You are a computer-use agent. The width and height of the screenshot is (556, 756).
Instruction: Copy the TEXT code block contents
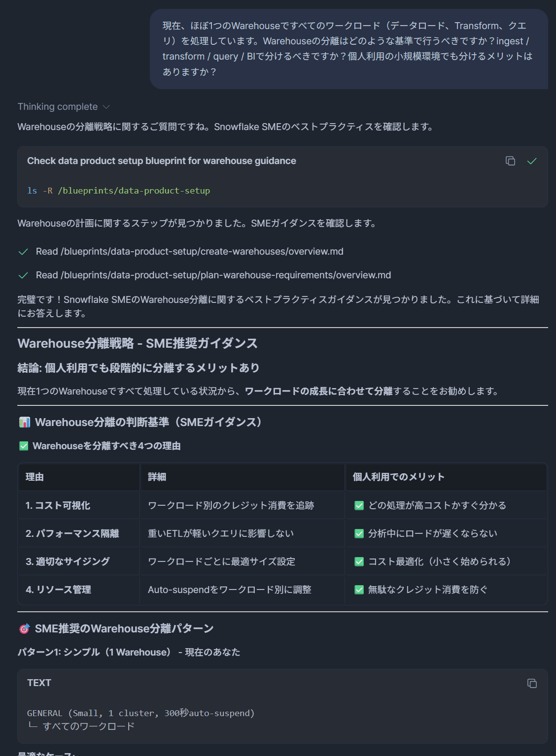(x=532, y=683)
